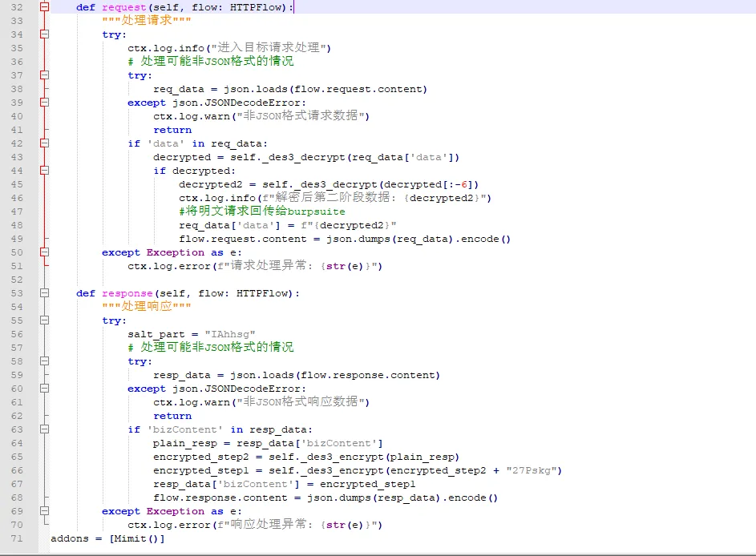The width and height of the screenshot is (756, 556).
Task: Collapse the if 'bizContent' fold at line 63
Action: click(44, 429)
